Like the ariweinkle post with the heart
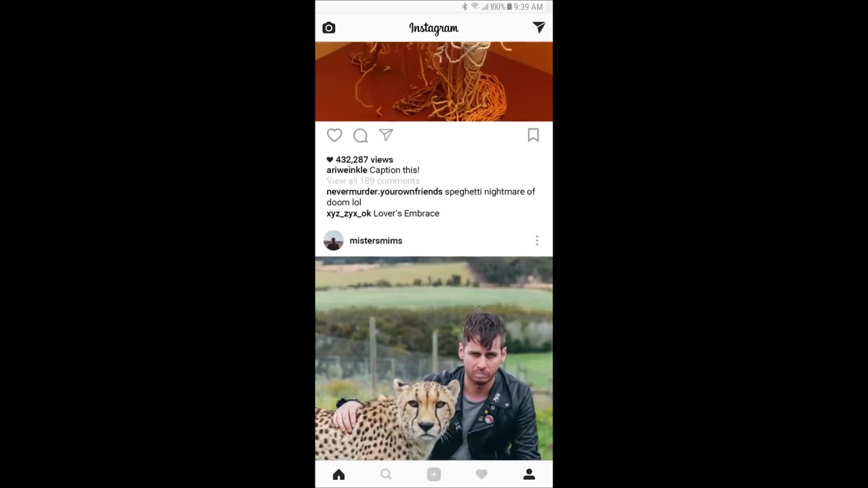 tap(334, 136)
